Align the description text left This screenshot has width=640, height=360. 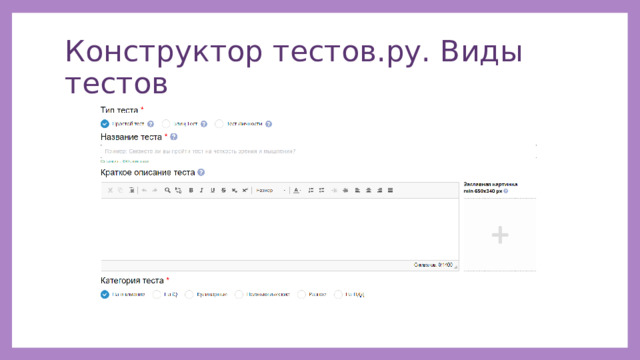(x=358, y=190)
